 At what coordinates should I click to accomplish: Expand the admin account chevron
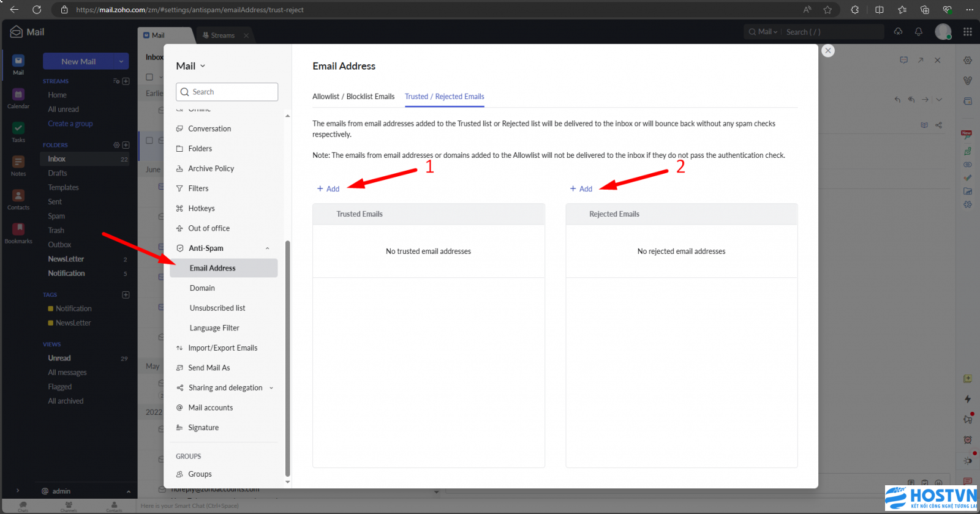[x=129, y=491]
